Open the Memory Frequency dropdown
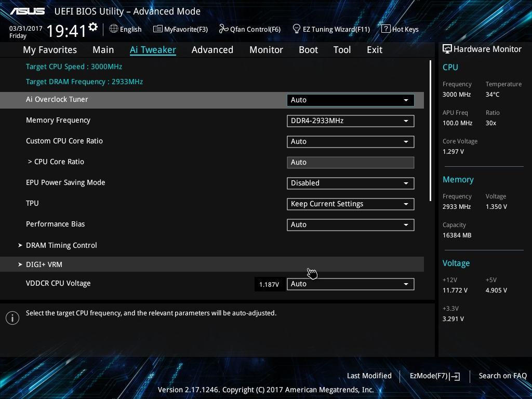532x399 pixels. (351, 121)
